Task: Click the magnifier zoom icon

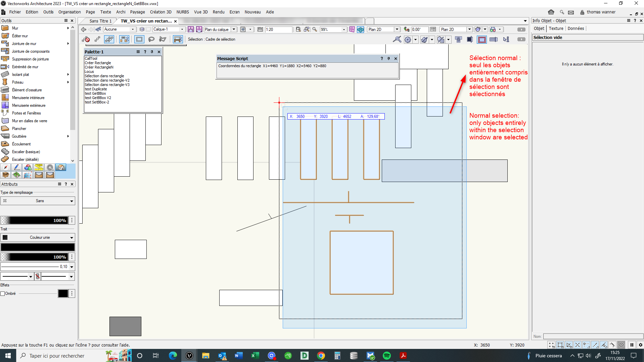Action: [315, 30]
